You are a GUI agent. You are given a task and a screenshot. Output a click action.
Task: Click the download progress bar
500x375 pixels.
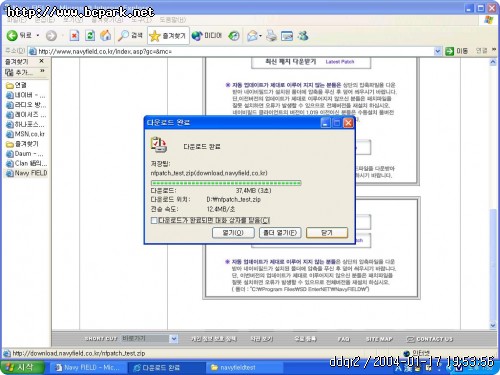pyautogui.click(x=226, y=183)
